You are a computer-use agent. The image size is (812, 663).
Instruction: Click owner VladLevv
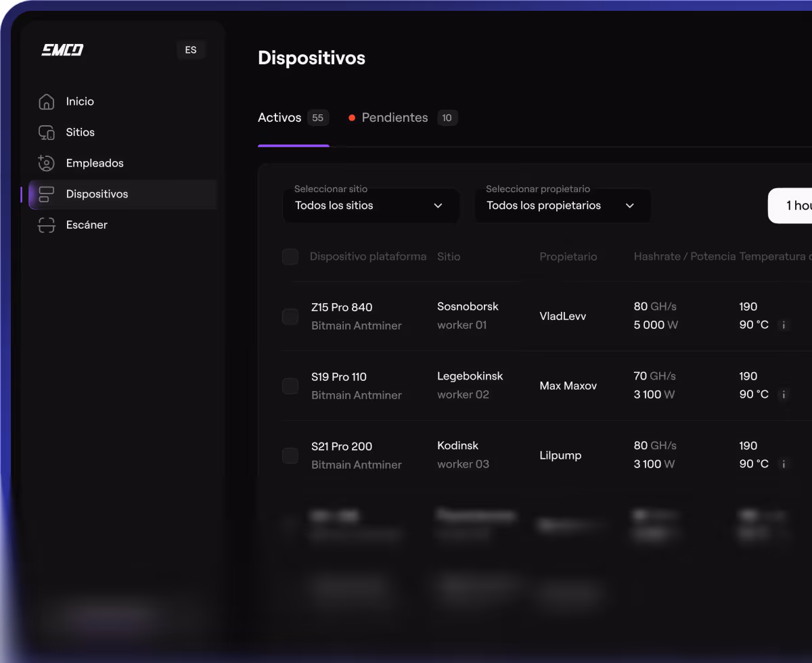tap(563, 316)
